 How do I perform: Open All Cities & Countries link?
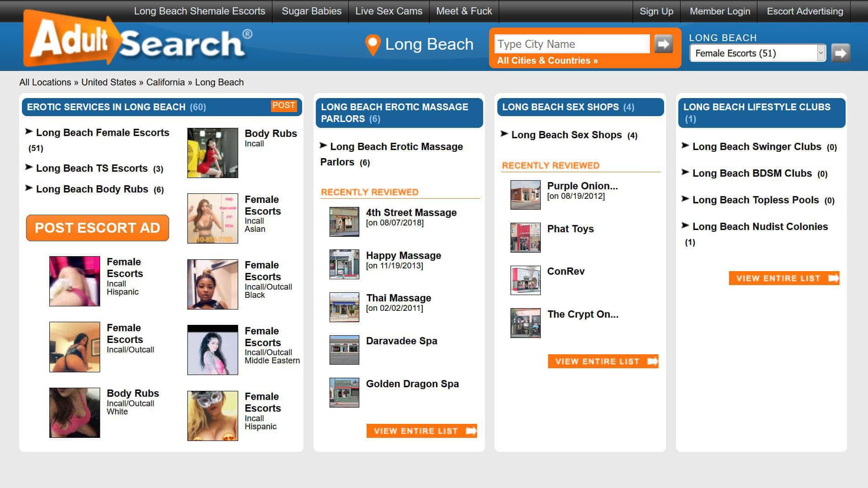[x=547, y=61]
